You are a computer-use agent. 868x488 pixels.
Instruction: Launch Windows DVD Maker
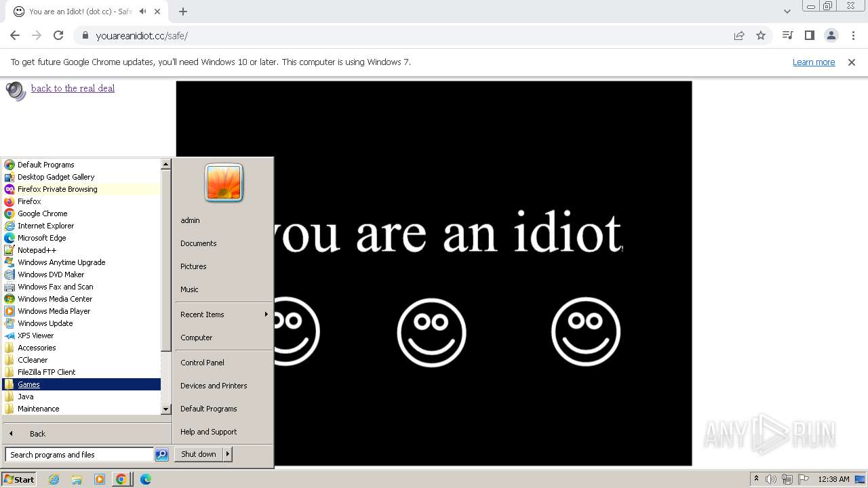(x=81, y=274)
